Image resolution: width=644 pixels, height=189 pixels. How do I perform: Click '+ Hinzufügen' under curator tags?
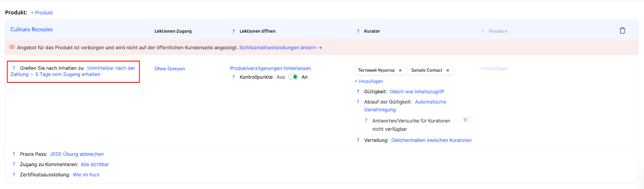pos(369,81)
